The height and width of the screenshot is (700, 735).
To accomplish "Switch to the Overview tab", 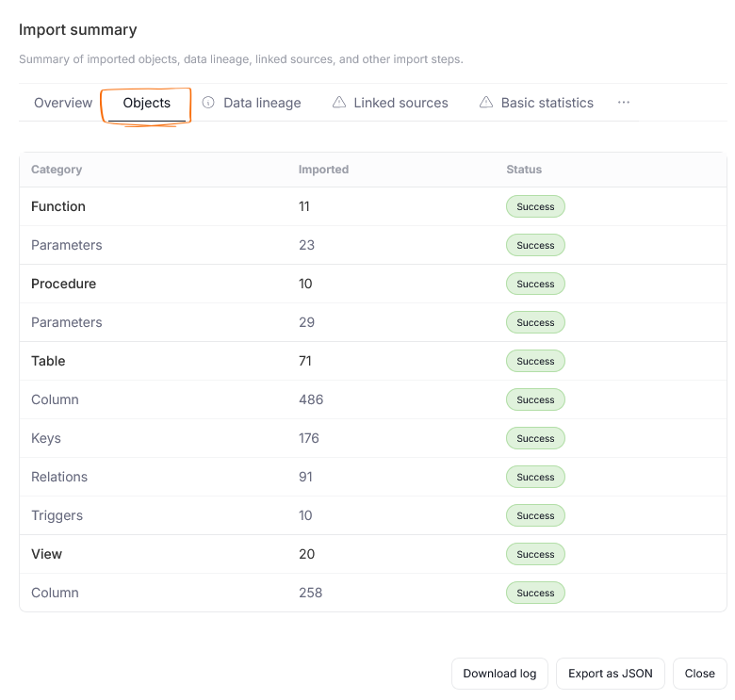I will (63, 103).
